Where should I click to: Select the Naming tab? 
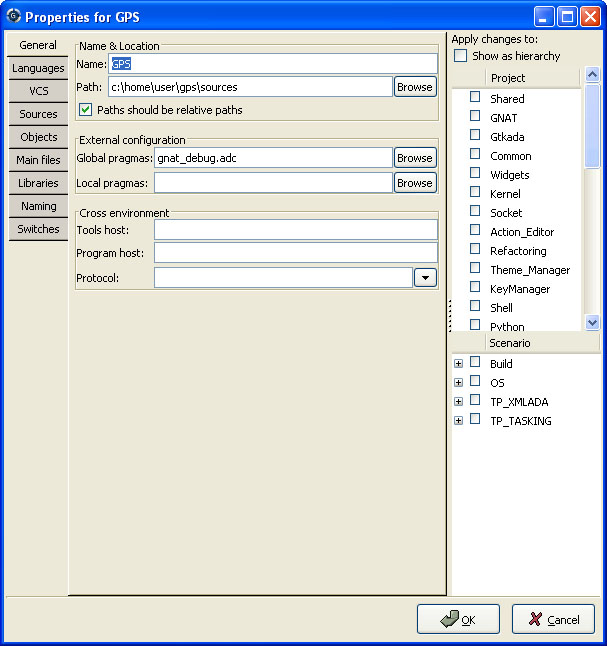[38, 206]
